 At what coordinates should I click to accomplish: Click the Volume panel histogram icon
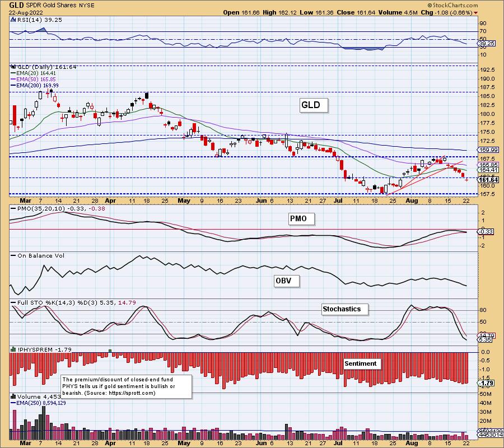click(13, 396)
